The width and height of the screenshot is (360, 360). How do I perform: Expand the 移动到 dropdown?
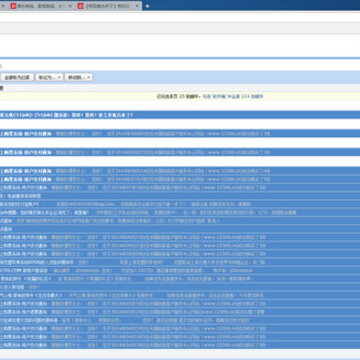[x=79, y=77]
